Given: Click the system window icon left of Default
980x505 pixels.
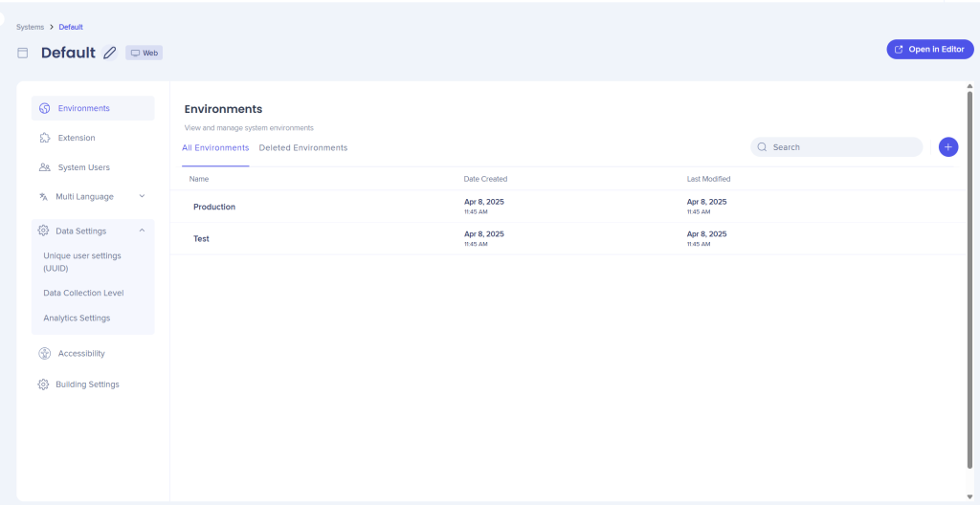Looking at the screenshot, I should (23, 54).
